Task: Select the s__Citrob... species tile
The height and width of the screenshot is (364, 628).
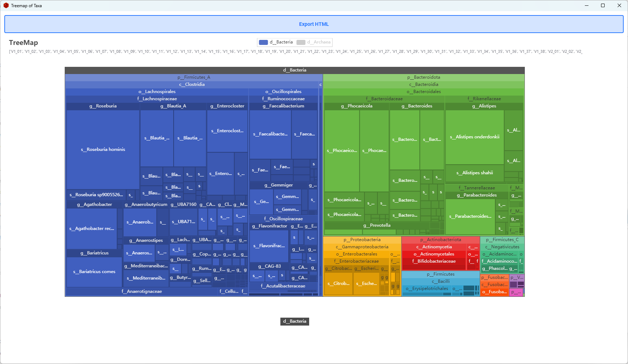Action: (339, 284)
